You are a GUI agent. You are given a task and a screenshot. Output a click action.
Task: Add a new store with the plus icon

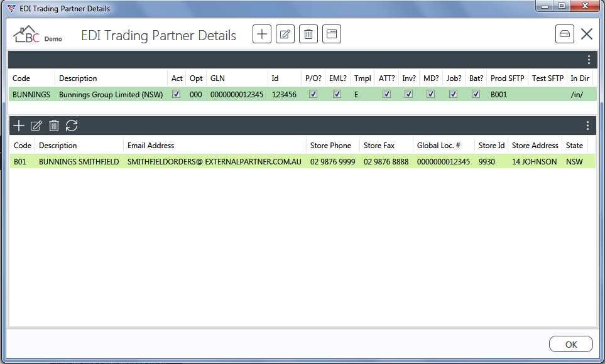(18, 126)
